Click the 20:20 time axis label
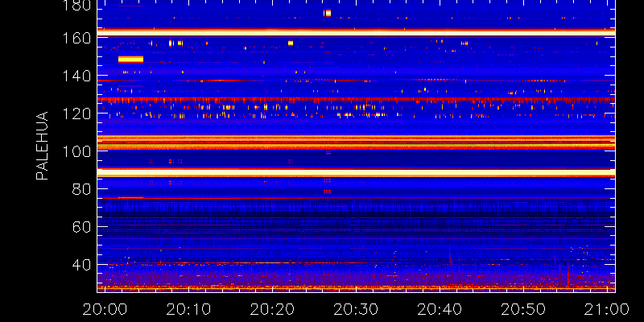 [272, 309]
